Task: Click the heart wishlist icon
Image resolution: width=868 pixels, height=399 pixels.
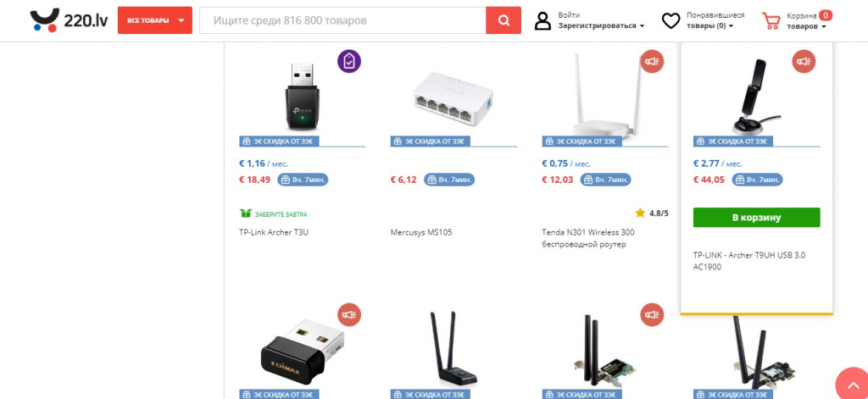Action: pyautogui.click(x=671, y=21)
